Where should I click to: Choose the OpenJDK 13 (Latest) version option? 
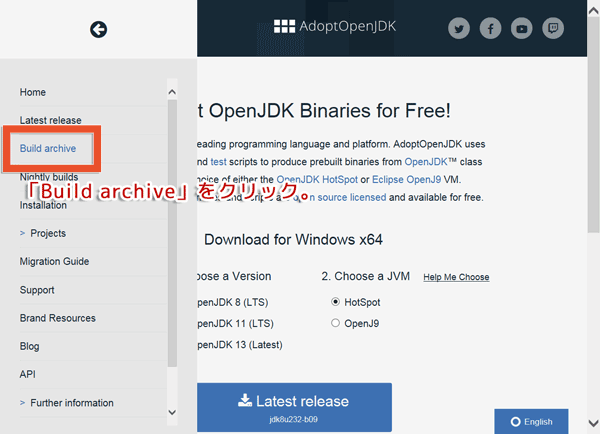pos(240,345)
